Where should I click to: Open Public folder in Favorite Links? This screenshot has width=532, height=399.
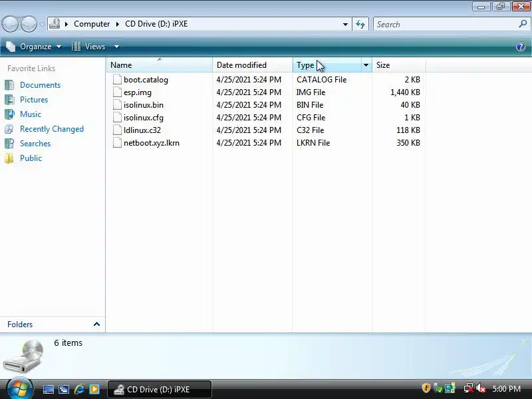pyautogui.click(x=31, y=158)
